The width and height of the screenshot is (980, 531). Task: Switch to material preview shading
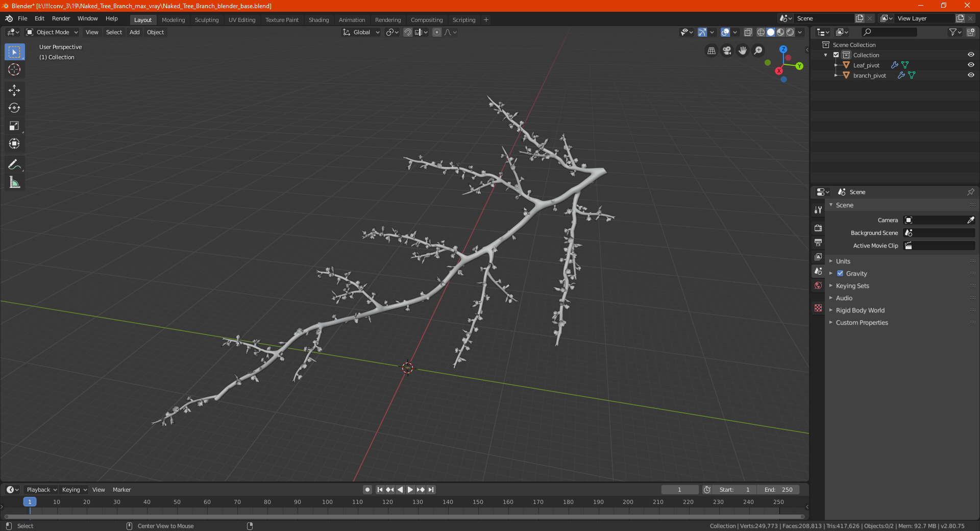[780, 32]
